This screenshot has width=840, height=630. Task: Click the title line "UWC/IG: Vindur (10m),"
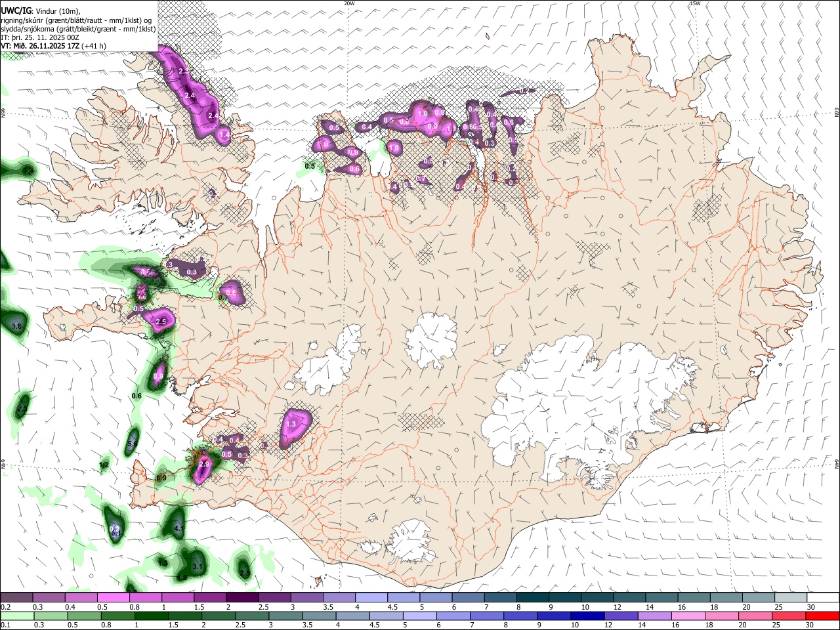click(41, 11)
